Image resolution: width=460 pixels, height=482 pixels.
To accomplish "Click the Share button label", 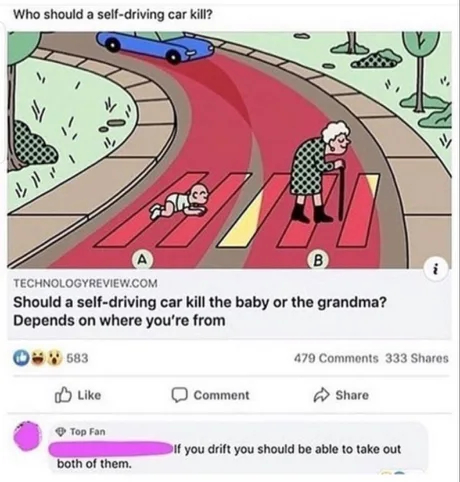I will (x=352, y=395).
